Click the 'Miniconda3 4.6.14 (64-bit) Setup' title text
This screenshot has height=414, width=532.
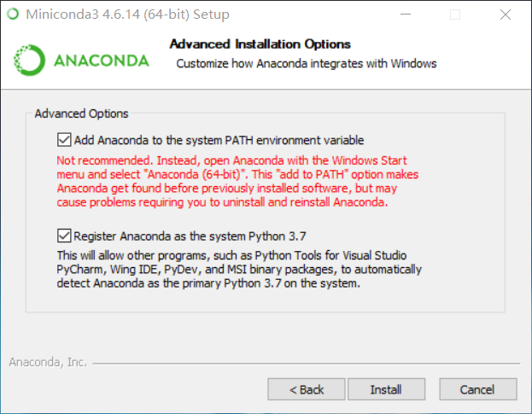click(127, 15)
